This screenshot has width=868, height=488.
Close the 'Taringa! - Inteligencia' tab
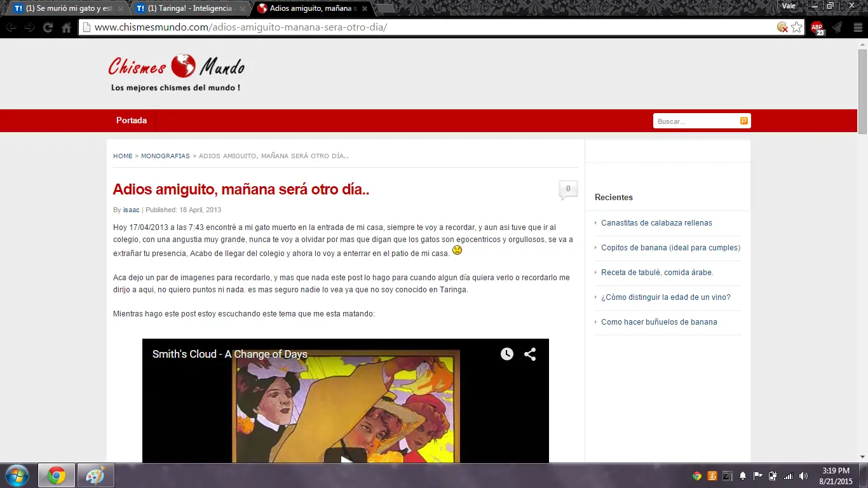242,9
